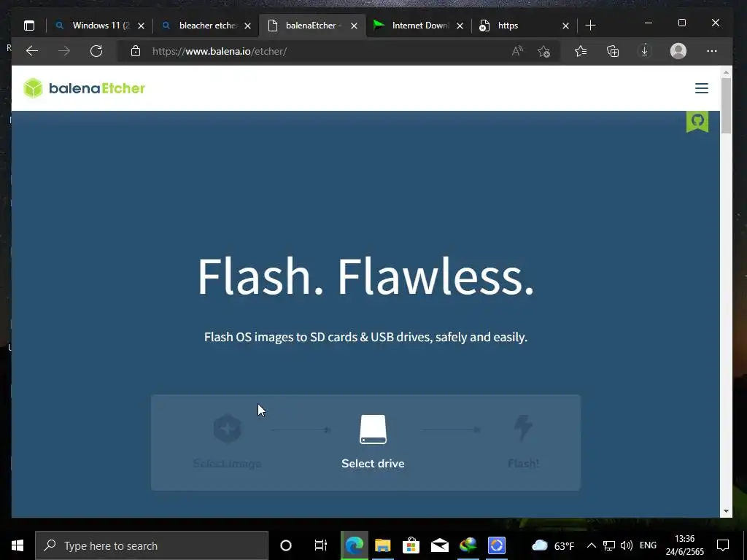The image size is (747, 560).
Task: Click the address bar URL
Action: click(220, 52)
